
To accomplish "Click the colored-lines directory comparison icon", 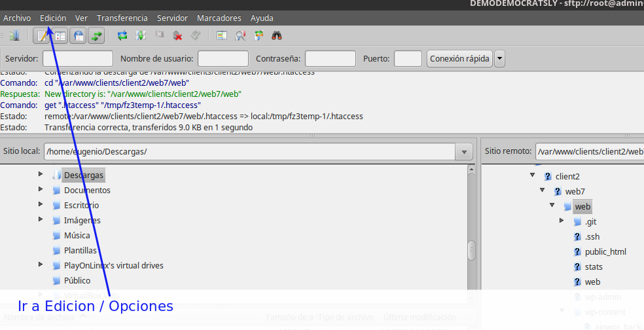I will click(x=222, y=36).
